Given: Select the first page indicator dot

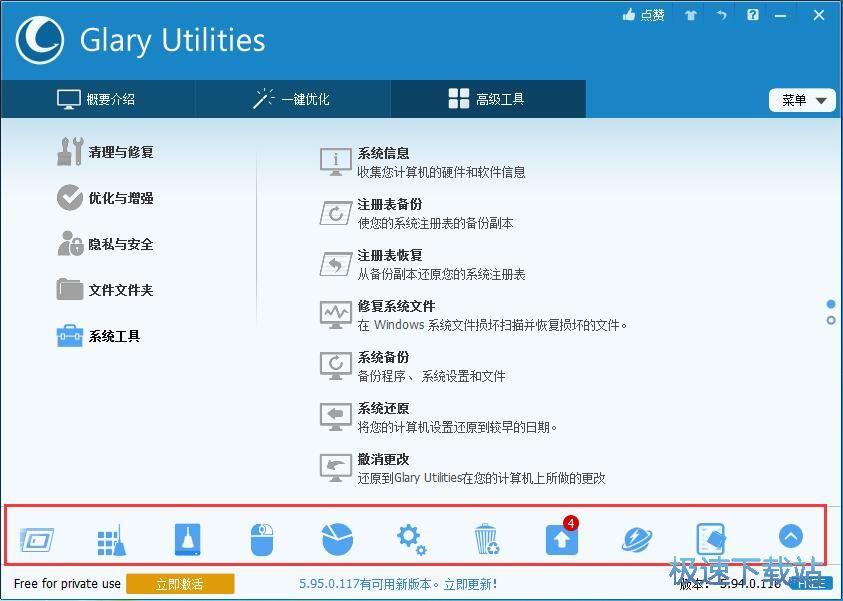Looking at the screenshot, I should click(x=831, y=304).
